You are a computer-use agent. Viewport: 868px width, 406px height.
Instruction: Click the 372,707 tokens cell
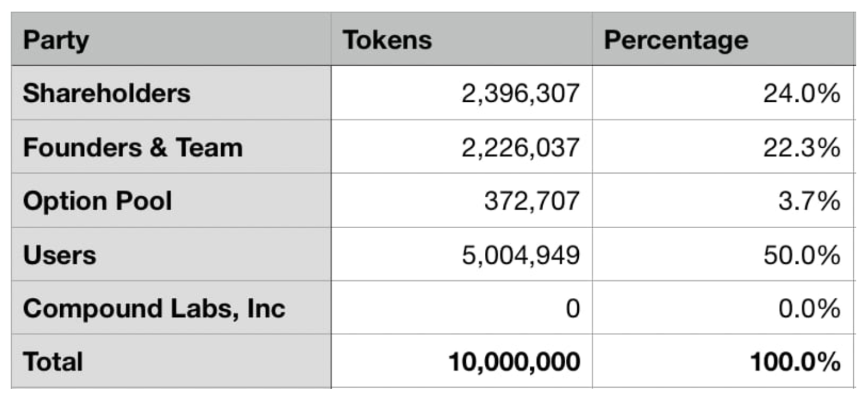462,201
